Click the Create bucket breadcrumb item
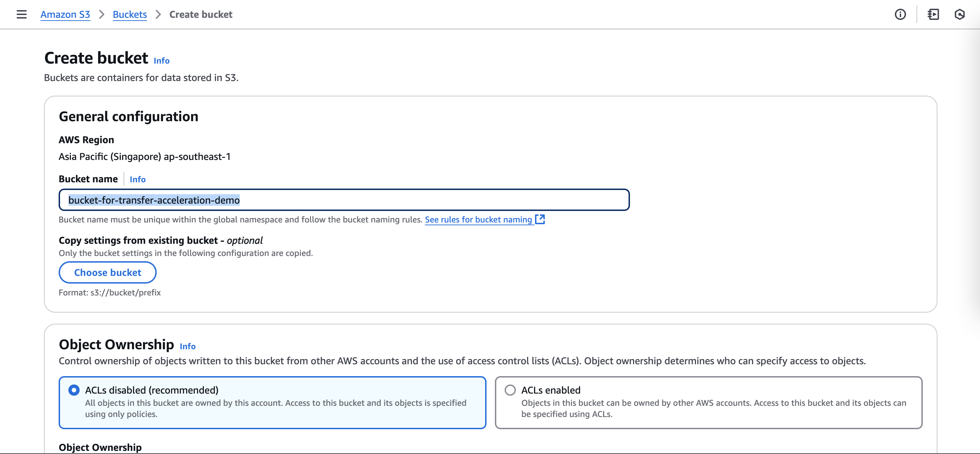Image resolution: width=980 pixels, height=454 pixels. [x=200, y=14]
